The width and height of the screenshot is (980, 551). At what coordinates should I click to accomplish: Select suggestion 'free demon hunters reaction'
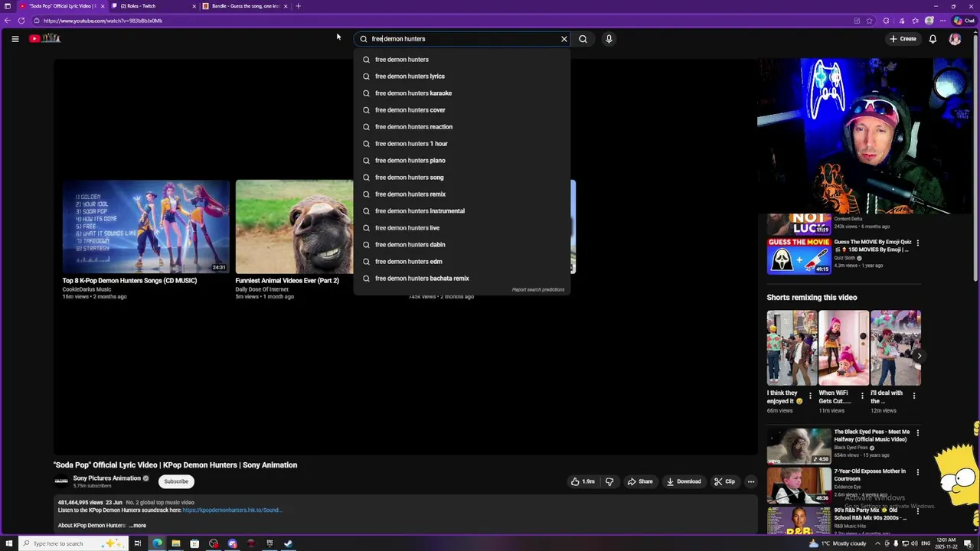tap(462, 127)
